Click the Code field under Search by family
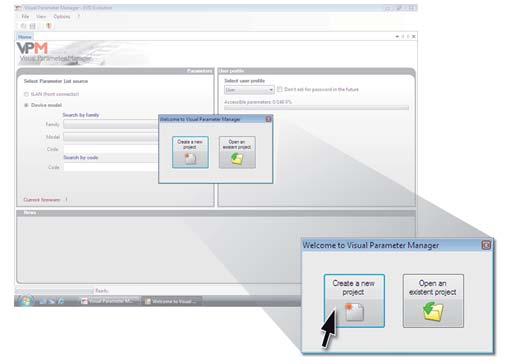The image size is (512, 364). (x=111, y=149)
